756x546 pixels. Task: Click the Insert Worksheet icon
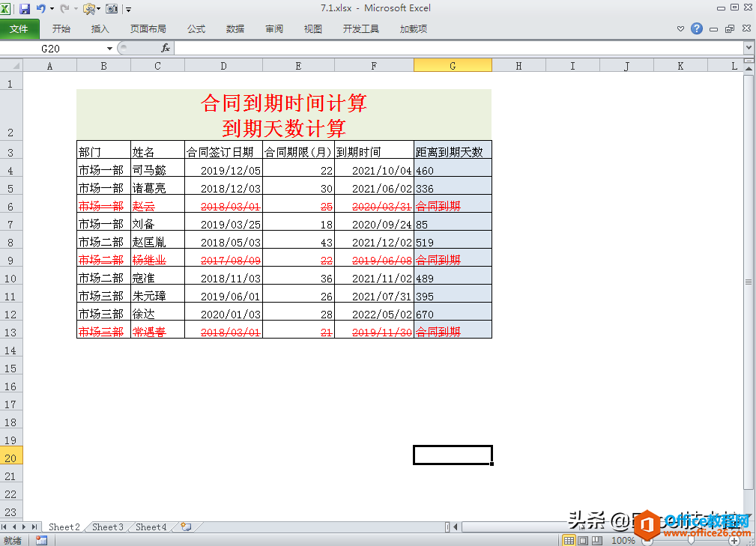pyautogui.click(x=186, y=527)
